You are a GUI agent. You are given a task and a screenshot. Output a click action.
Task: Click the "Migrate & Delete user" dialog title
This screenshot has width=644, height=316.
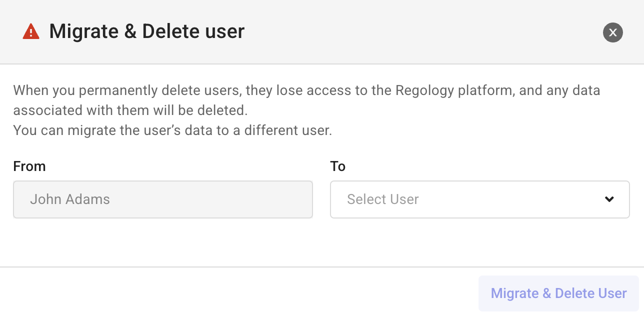click(x=146, y=31)
